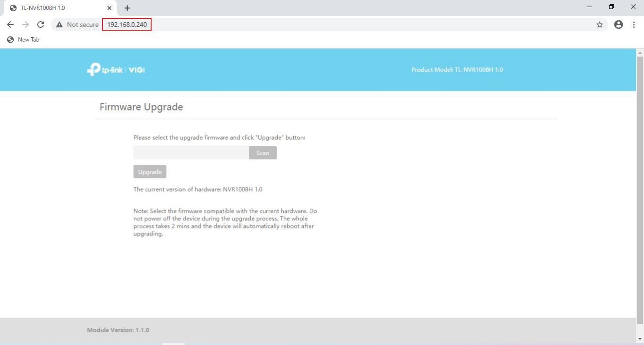Click the page vertical scrollbar
This screenshot has height=345, width=644.
(x=640, y=190)
